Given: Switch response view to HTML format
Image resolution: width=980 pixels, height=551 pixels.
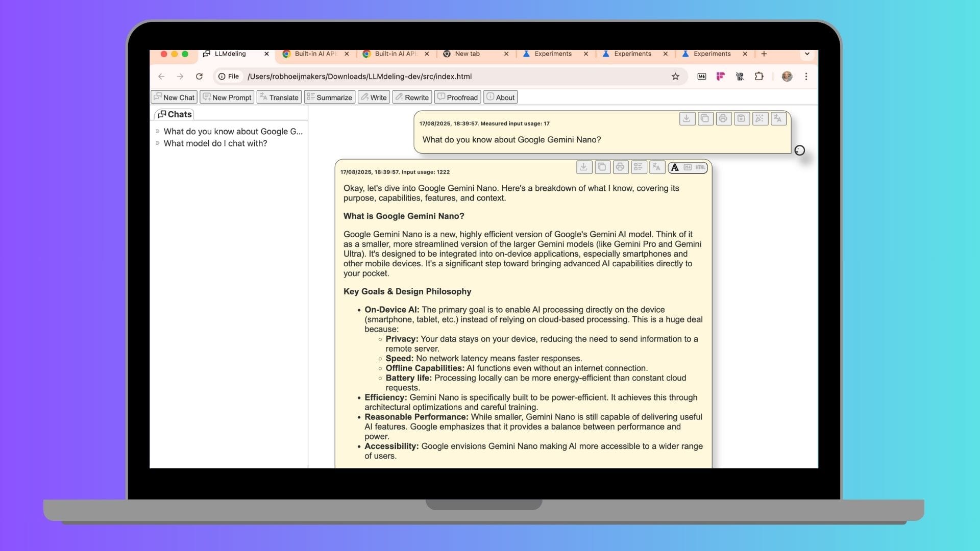Looking at the screenshot, I should click(700, 167).
